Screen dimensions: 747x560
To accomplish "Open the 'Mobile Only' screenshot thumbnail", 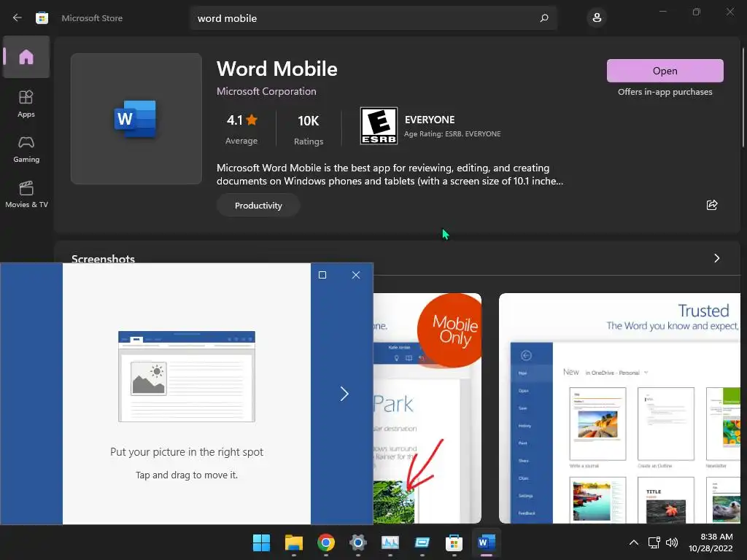I will click(427, 408).
